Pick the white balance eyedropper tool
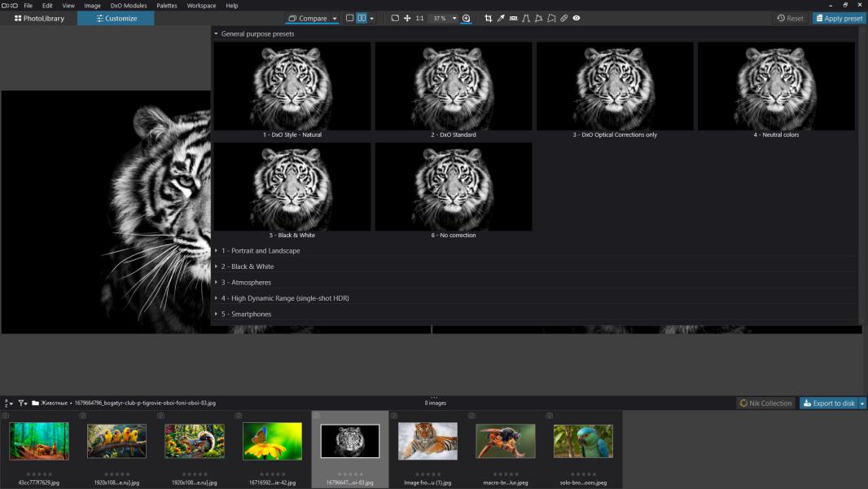This screenshot has height=489, width=868. (x=501, y=18)
